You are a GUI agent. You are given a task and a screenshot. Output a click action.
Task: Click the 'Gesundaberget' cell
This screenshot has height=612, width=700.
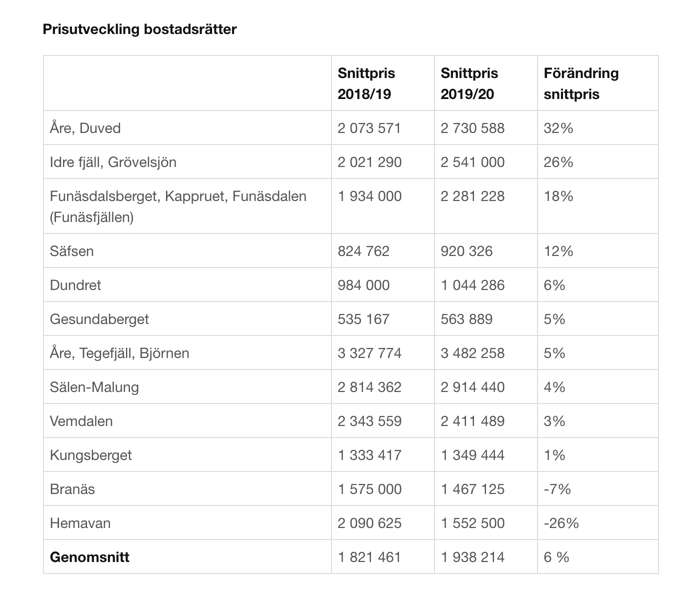click(x=99, y=319)
